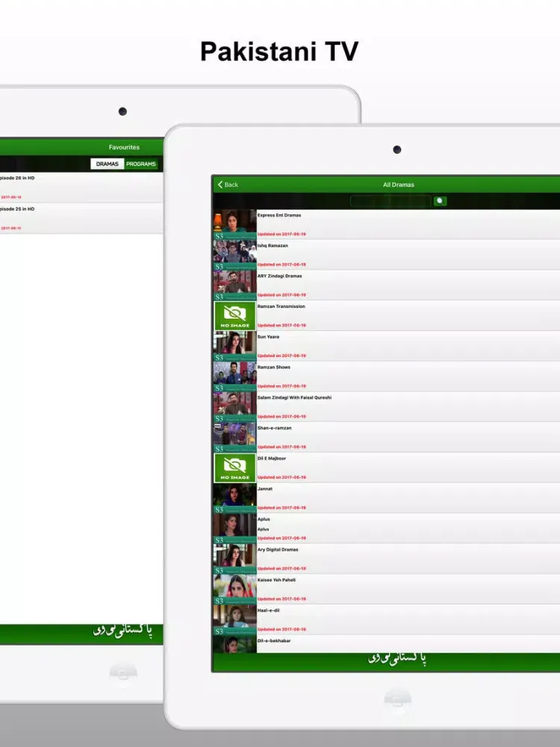This screenshot has height=747, width=560.
Task: Select the "Dil-e-bekhabar" title
Action: (x=274, y=641)
